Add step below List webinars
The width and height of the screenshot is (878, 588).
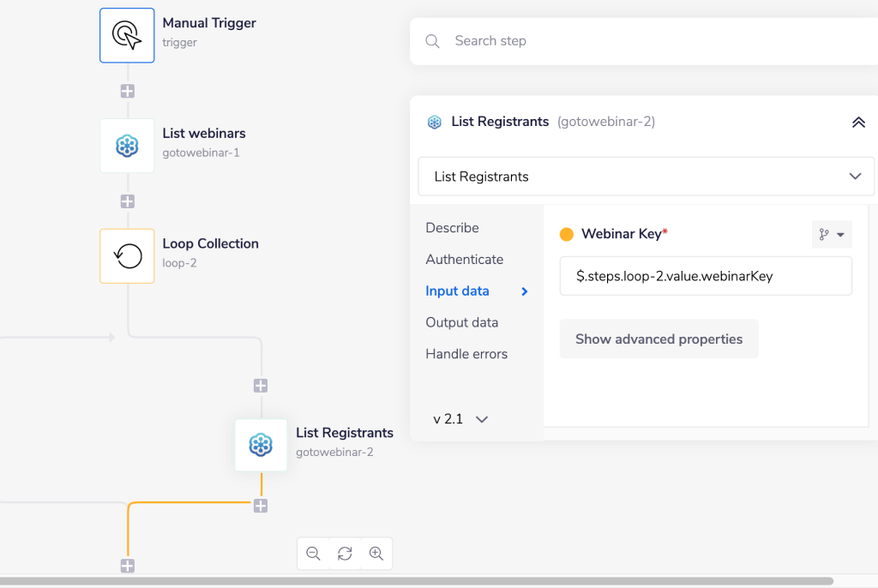click(x=127, y=201)
